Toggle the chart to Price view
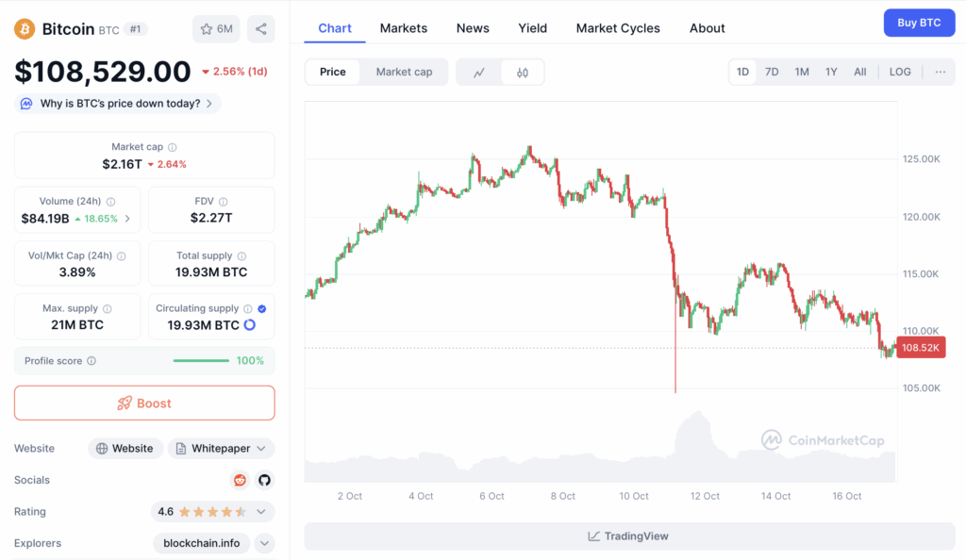The width and height of the screenshot is (966, 560). [332, 72]
